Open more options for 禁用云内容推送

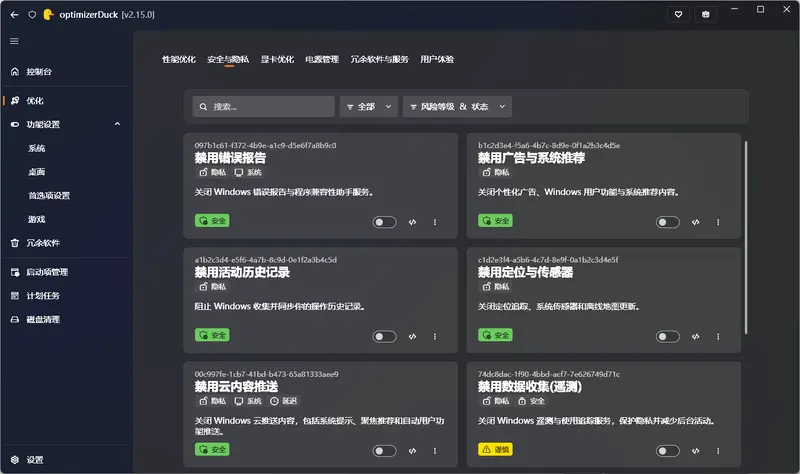[435, 451]
